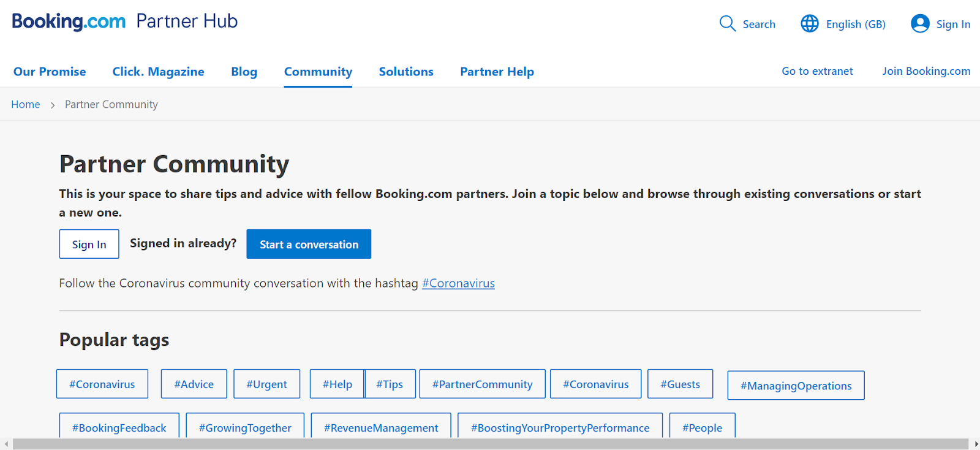Screen dimensions: 980x450
Task: Click the 'This is your space to share tips' paragraph
Action: click(490, 203)
